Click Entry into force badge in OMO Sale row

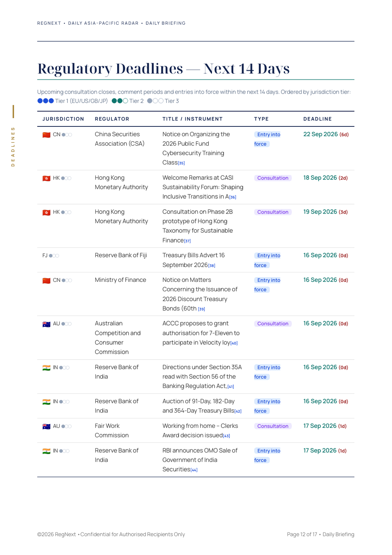point(268,455)
